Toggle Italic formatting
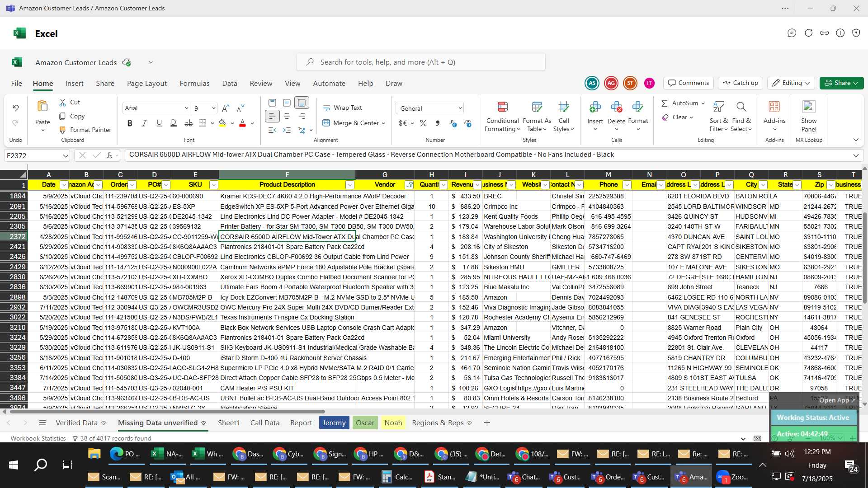The height and width of the screenshot is (488, 868). tap(144, 123)
